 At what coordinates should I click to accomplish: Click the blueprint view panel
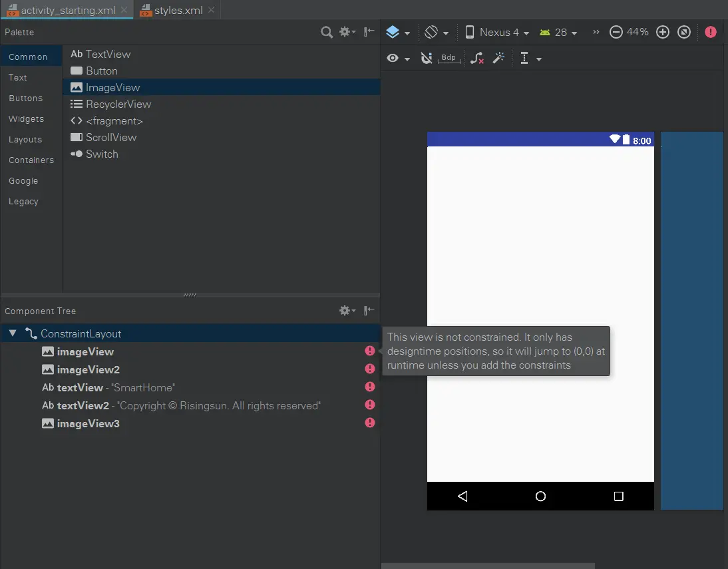[x=692, y=321]
